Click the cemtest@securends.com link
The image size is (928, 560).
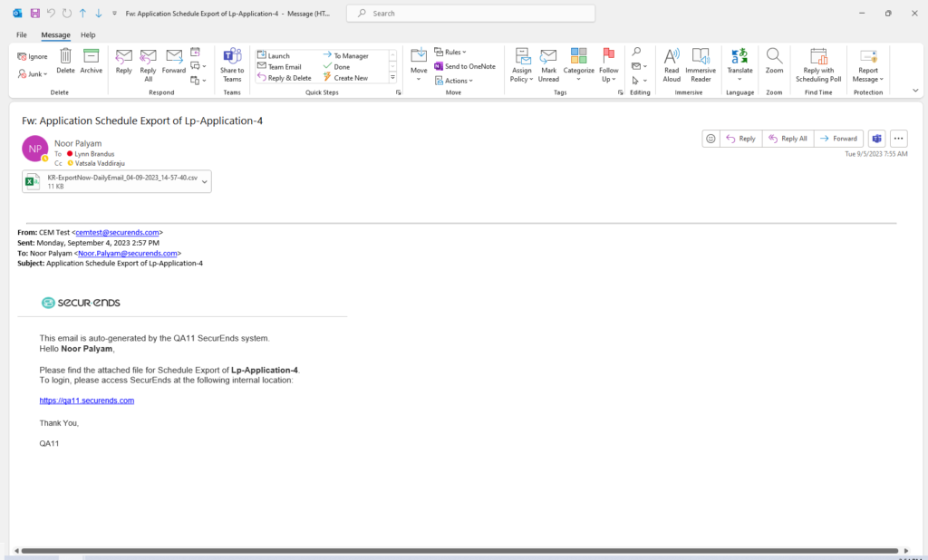click(x=117, y=233)
